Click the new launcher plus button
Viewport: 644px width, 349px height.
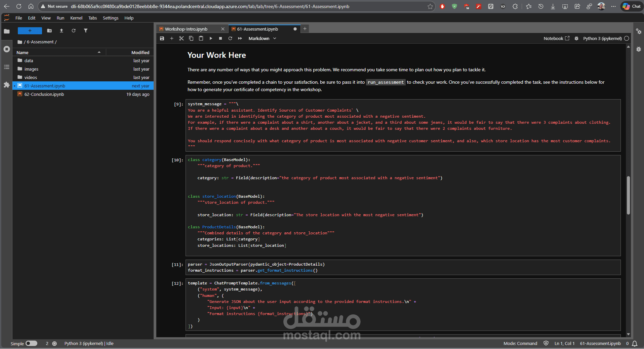tap(30, 31)
